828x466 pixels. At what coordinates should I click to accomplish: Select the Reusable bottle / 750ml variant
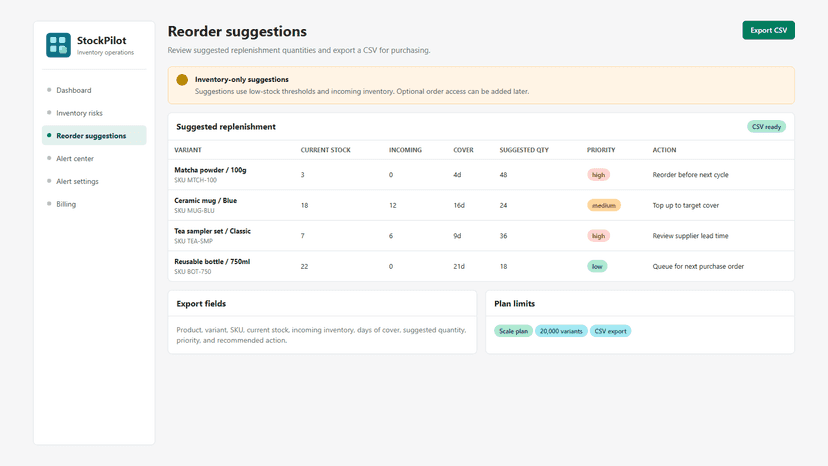click(x=212, y=262)
